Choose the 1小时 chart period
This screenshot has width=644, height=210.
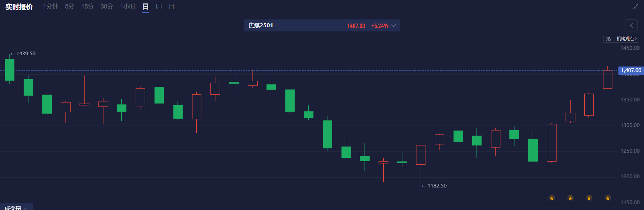pos(127,6)
